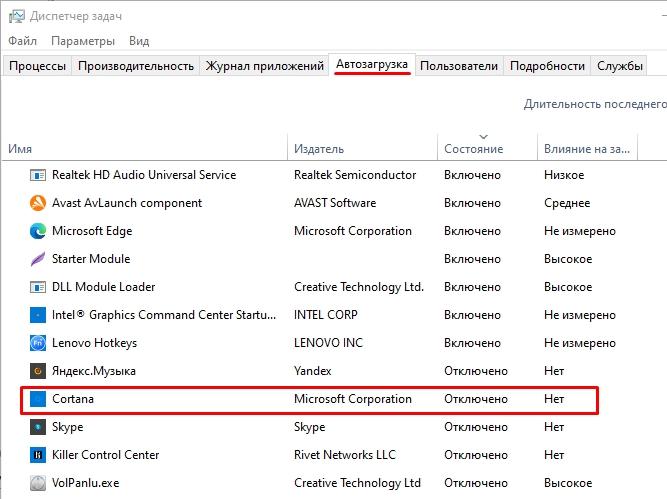
Task: Switch to the Подробности tab
Action: [547, 66]
